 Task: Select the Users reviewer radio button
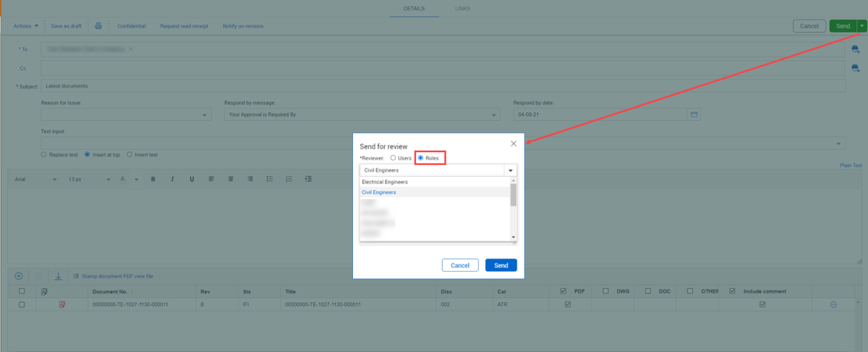coord(393,158)
